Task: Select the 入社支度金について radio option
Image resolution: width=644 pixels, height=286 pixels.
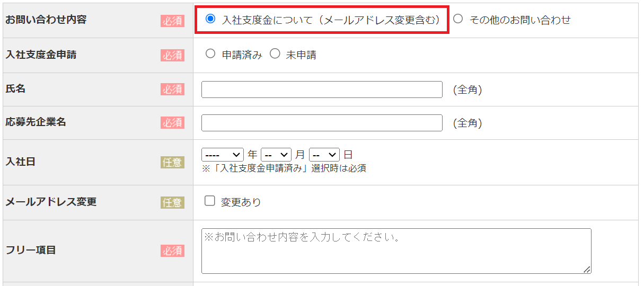Action: pyautogui.click(x=210, y=19)
